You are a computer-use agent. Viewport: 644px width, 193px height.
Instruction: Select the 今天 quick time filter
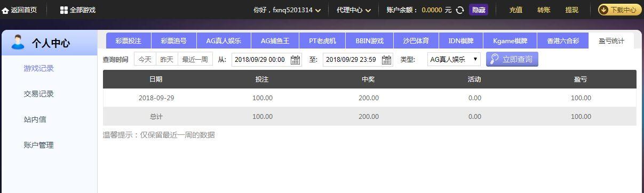point(145,60)
